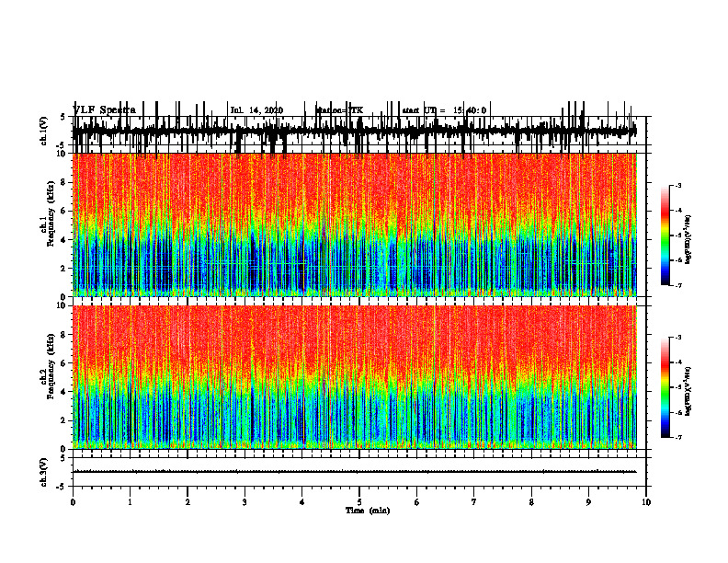
Task: Click the 'VLF Spectra' plot title
Action: coord(104,110)
